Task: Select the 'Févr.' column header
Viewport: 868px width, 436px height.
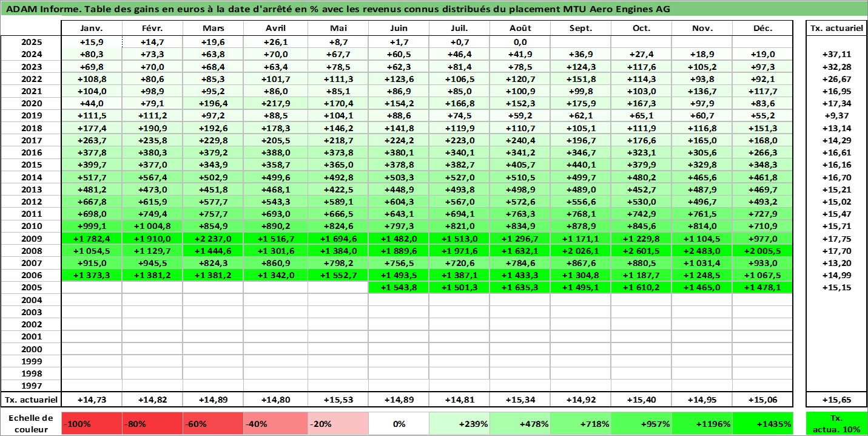Action: click(153, 29)
